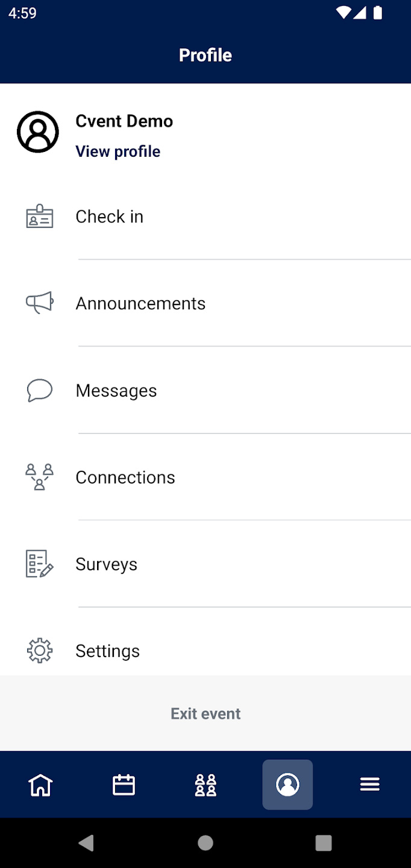Tap the Announcements megaphone icon
The image size is (411, 868).
tap(40, 303)
